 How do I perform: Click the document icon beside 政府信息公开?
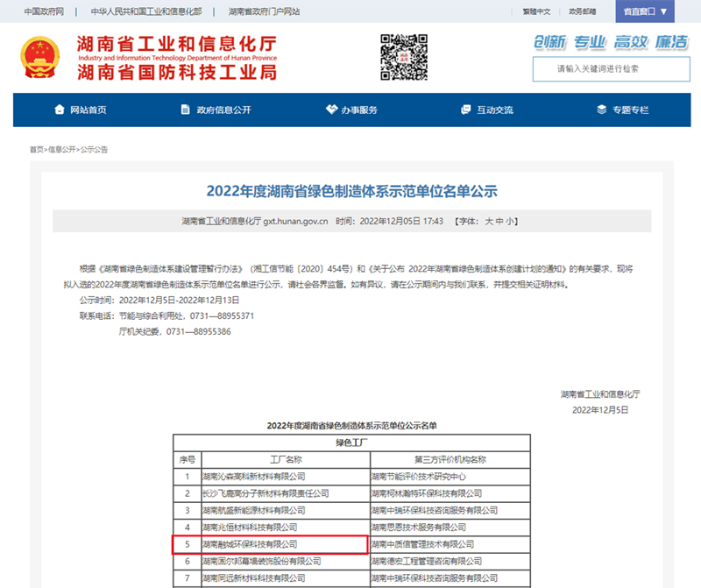coord(185,110)
